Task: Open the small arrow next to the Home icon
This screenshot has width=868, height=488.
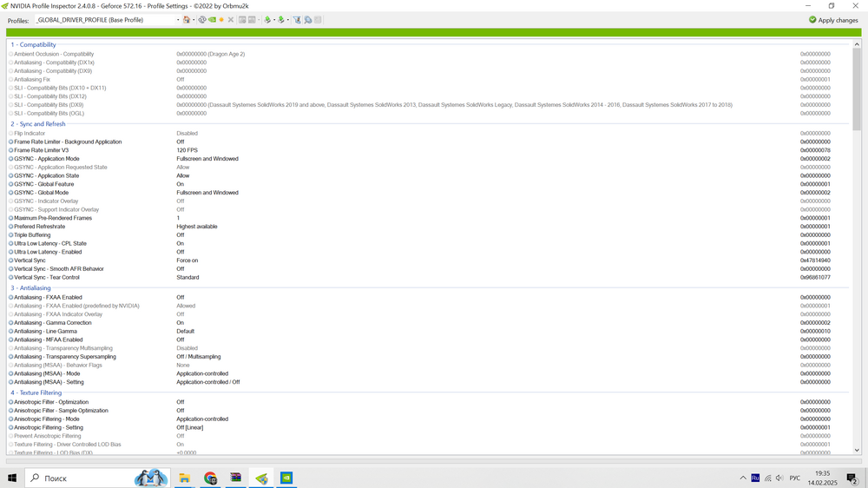Action: [x=194, y=20]
